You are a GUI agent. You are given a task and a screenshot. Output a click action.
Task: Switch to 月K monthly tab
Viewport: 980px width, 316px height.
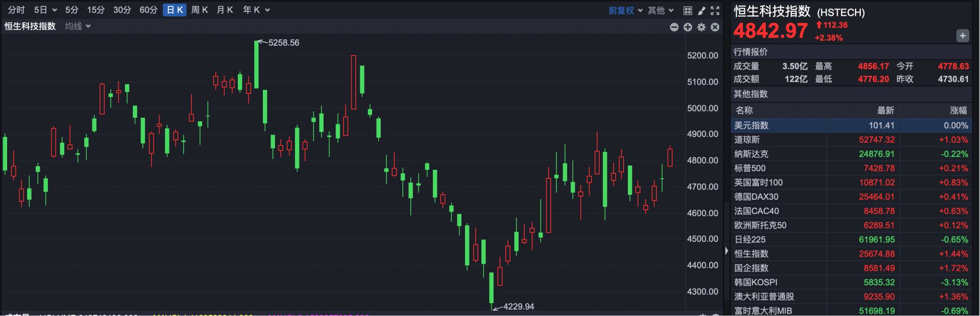tap(225, 10)
